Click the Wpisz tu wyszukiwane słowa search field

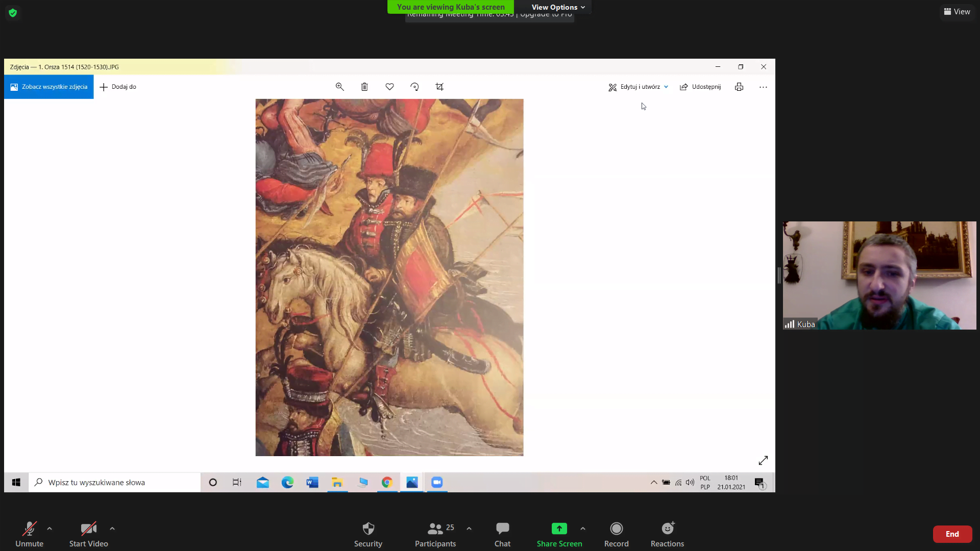click(115, 482)
